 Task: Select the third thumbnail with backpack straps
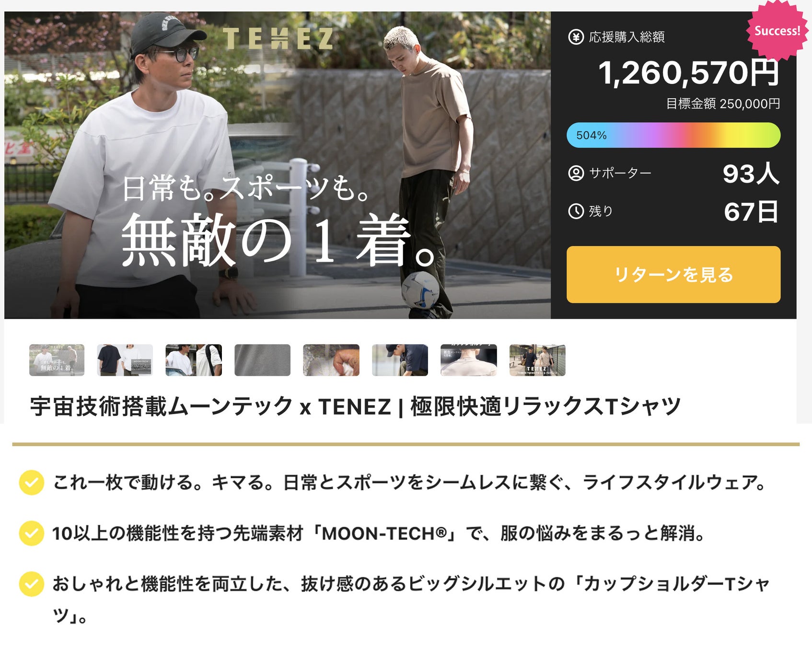(x=194, y=360)
